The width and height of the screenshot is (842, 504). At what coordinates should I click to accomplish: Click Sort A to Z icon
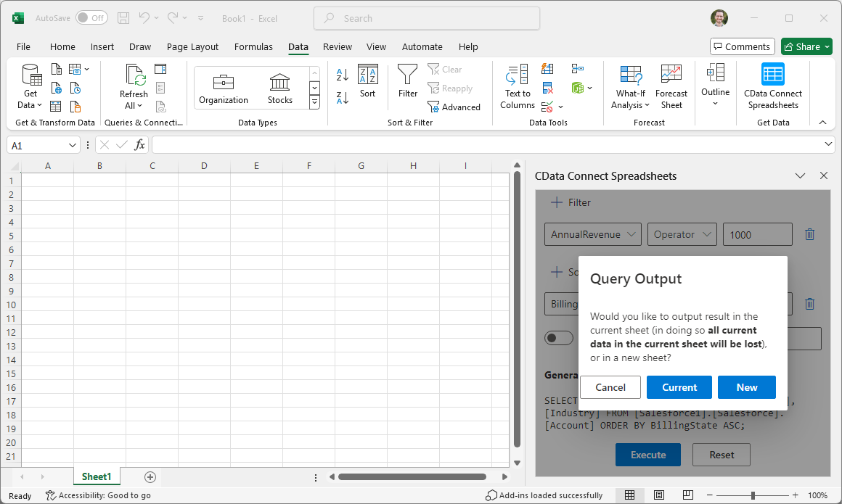click(x=343, y=75)
